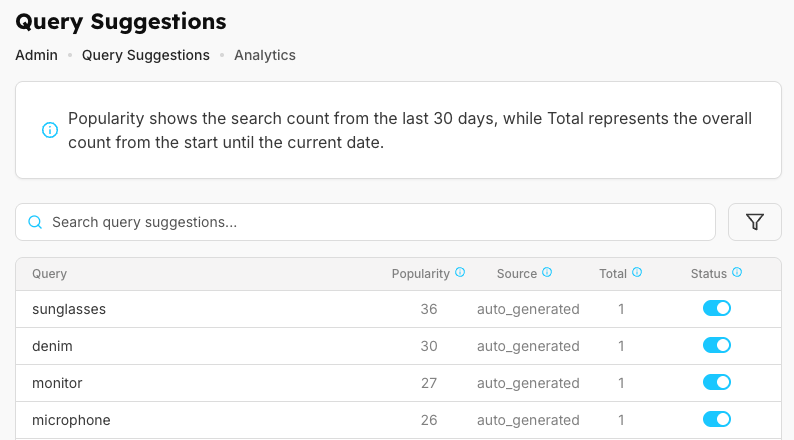The width and height of the screenshot is (794, 440).
Task: Turn off the denim status toggle
Action: pos(717,346)
